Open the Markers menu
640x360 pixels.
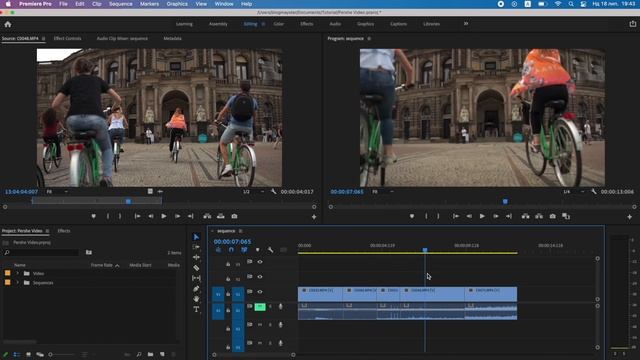pos(149,4)
